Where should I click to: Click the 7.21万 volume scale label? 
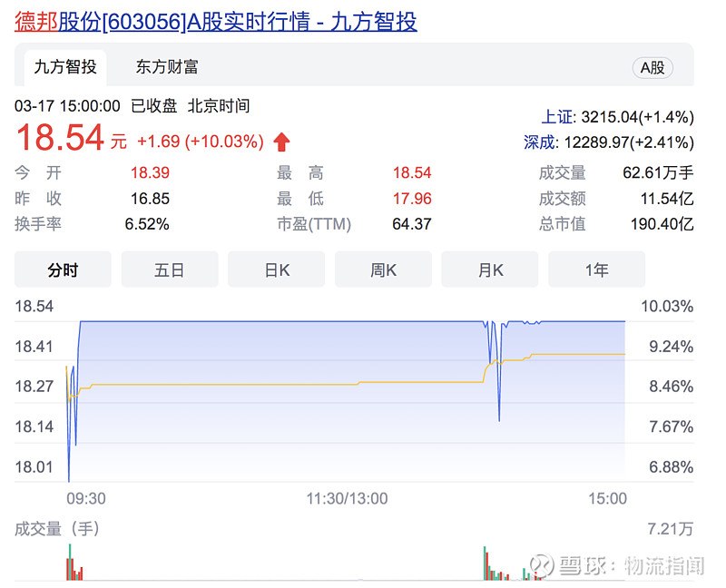pos(670,529)
